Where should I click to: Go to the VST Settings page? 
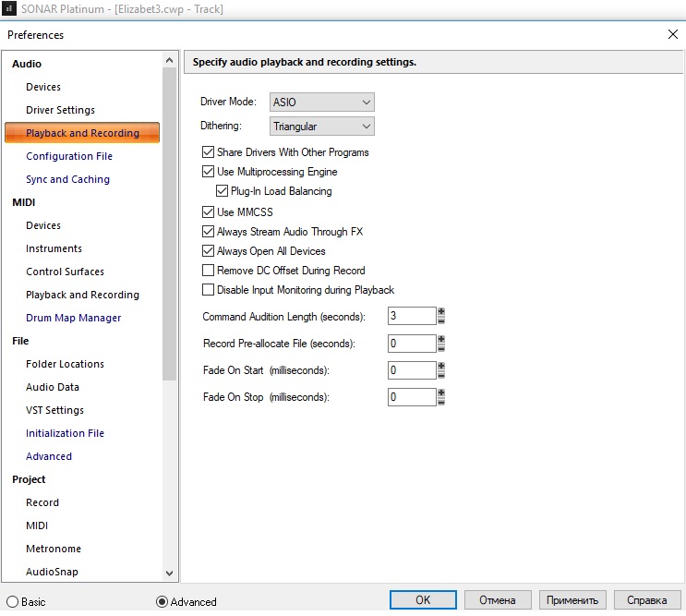click(54, 410)
